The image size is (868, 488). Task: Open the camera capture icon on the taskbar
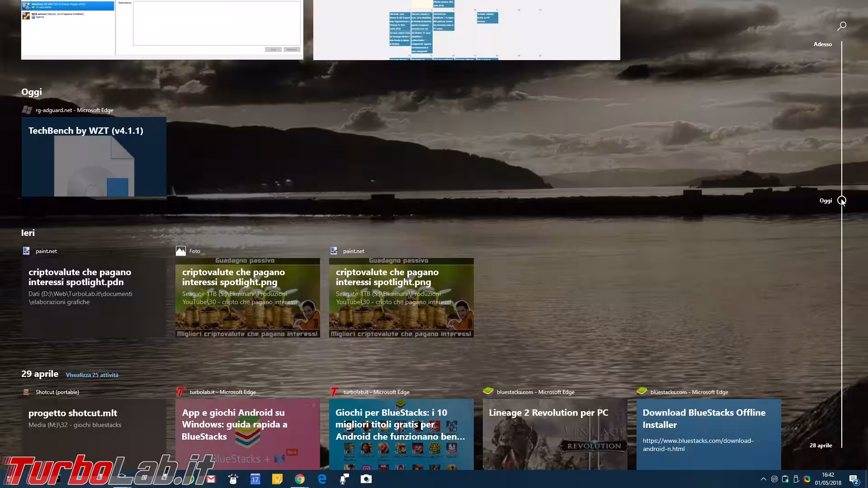click(x=366, y=479)
